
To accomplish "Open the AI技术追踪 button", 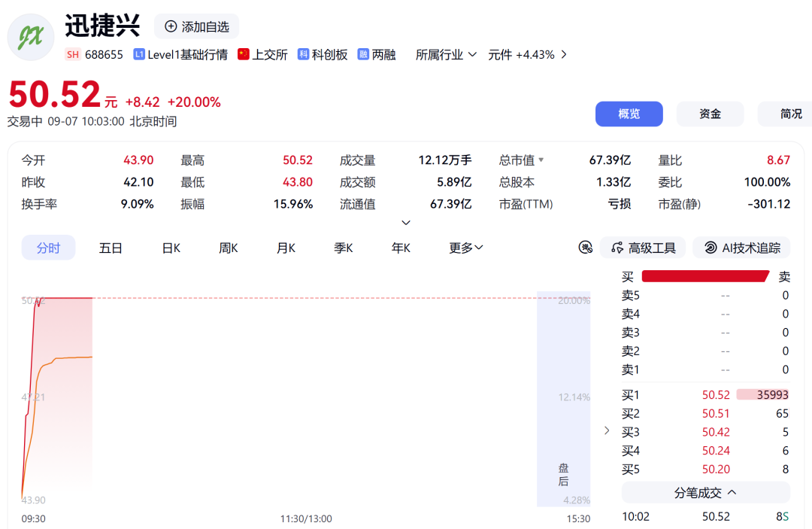I will 741,248.
